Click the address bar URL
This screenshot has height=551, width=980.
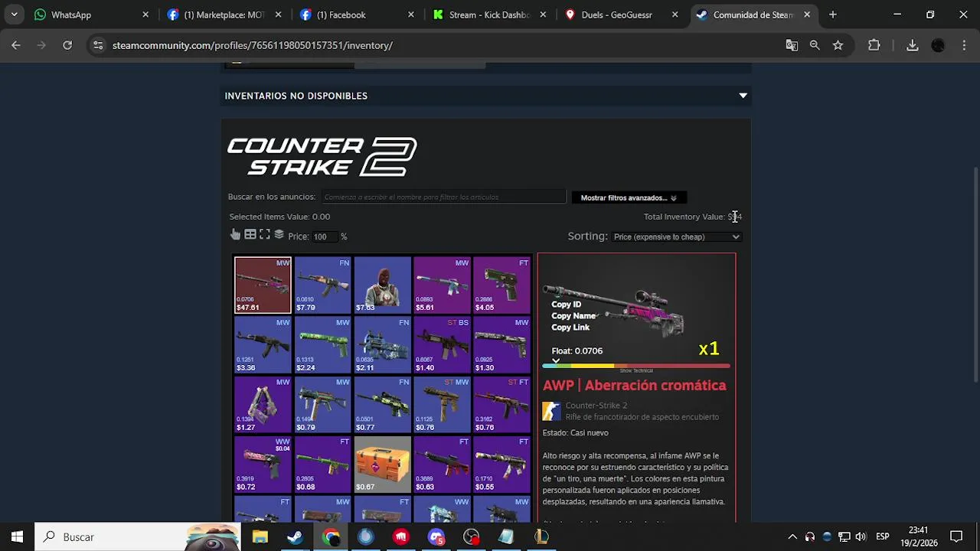tap(253, 45)
